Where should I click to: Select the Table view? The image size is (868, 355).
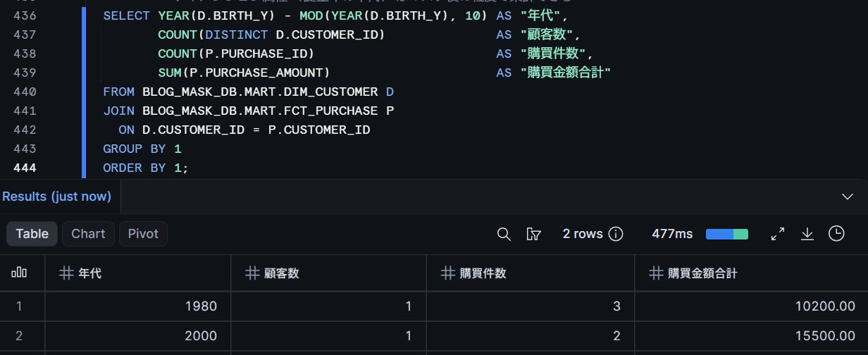pos(32,234)
